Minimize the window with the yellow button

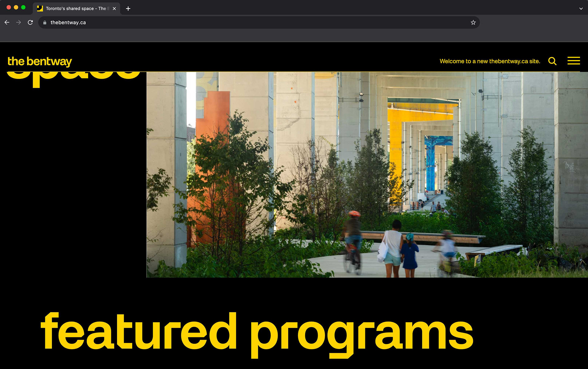click(x=16, y=7)
